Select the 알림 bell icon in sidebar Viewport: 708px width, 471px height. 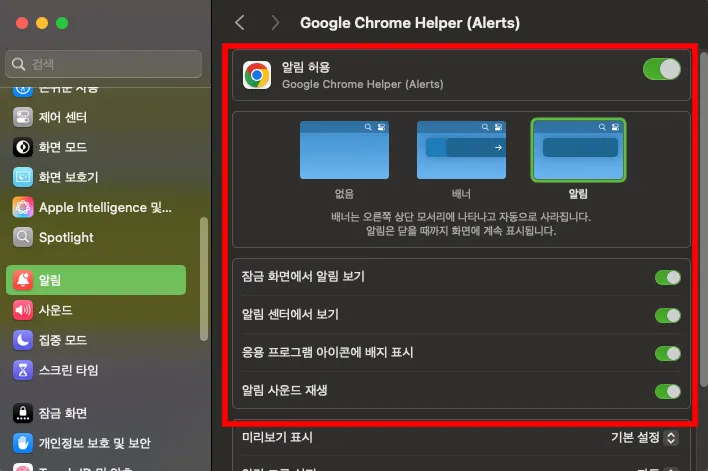point(23,280)
